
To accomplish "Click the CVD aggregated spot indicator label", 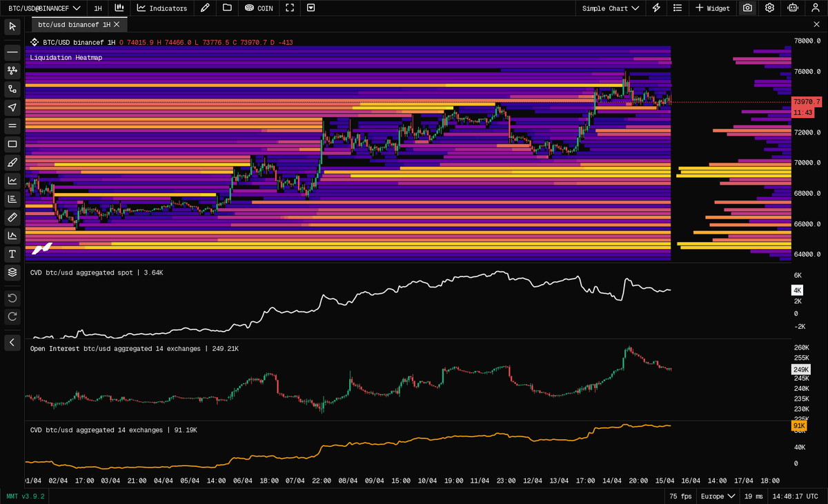I will (97, 273).
